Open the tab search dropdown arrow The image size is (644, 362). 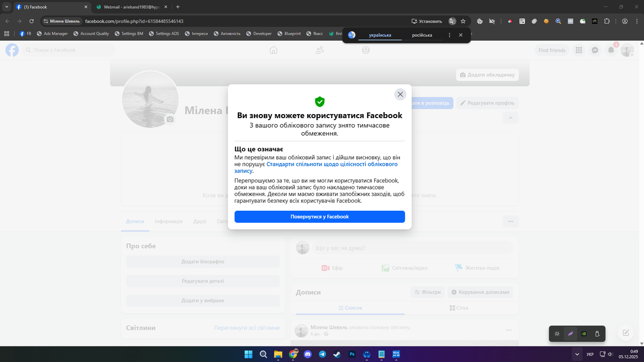[7, 7]
